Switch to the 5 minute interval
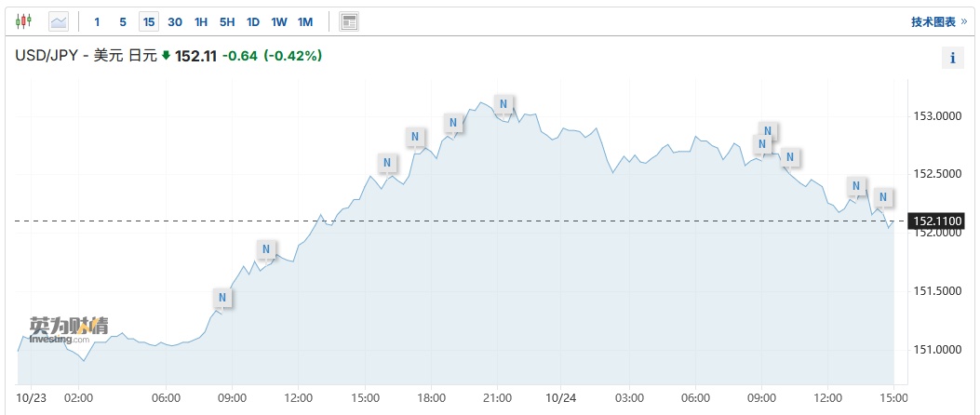 pos(122,20)
